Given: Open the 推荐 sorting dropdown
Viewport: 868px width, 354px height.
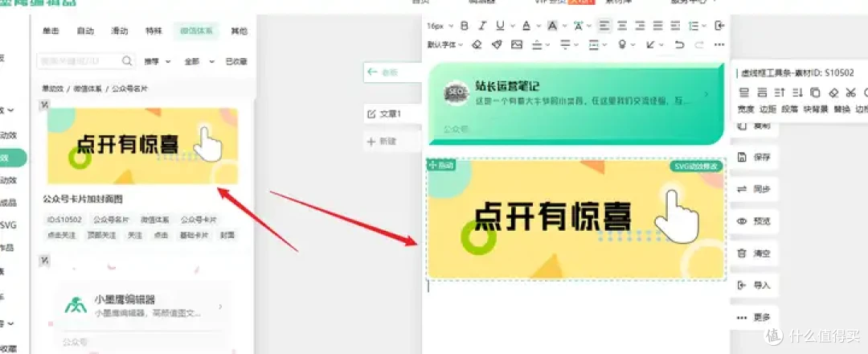Looking at the screenshot, I should 158,61.
